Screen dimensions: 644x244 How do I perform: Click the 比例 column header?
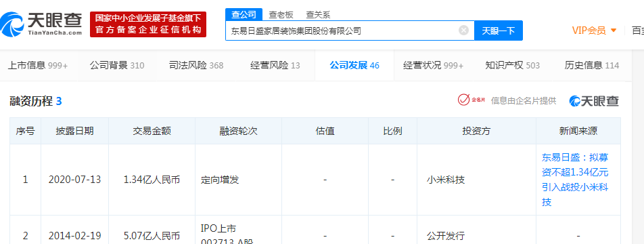[x=392, y=131]
